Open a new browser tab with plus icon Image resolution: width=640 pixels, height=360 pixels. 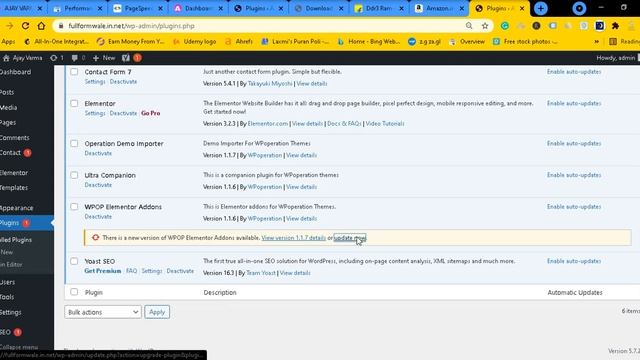pos(541,8)
